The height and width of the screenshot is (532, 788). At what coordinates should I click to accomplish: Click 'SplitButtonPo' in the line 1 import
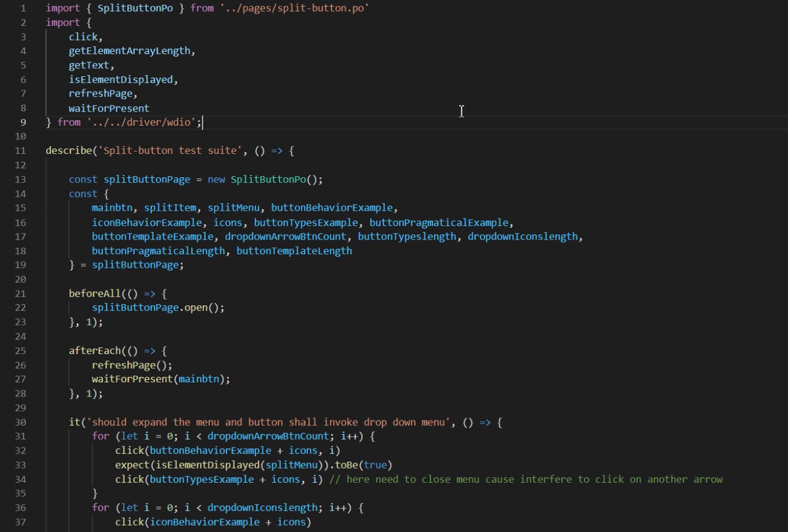pos(135,8)
